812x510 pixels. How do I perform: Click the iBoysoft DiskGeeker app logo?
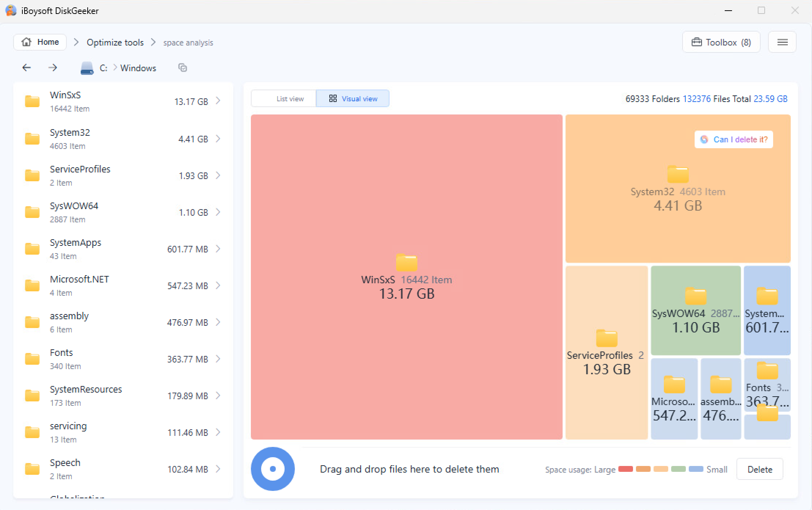click(x=11, y=11)
